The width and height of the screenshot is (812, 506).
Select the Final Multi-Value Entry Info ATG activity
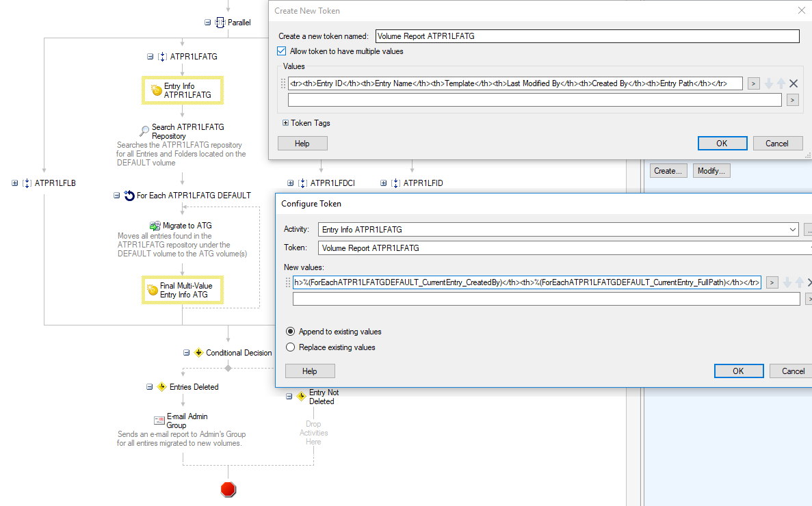point(182,290)
